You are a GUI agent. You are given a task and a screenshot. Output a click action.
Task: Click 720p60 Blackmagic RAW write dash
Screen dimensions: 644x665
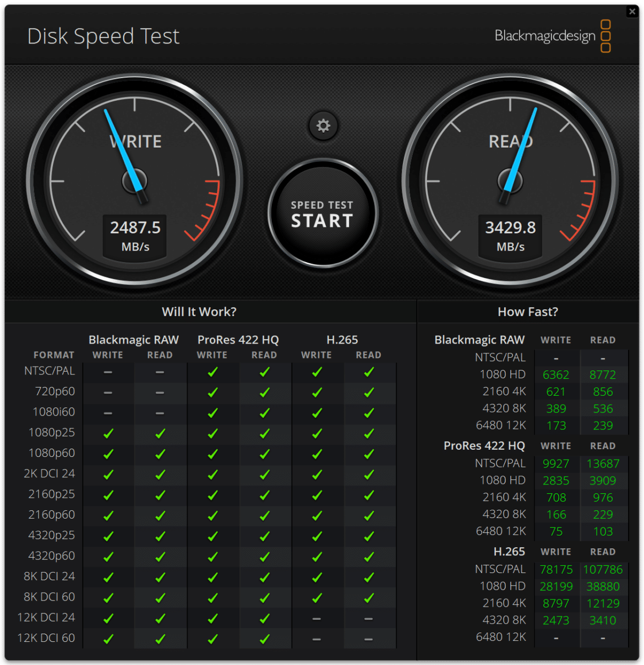click(108, 393)
